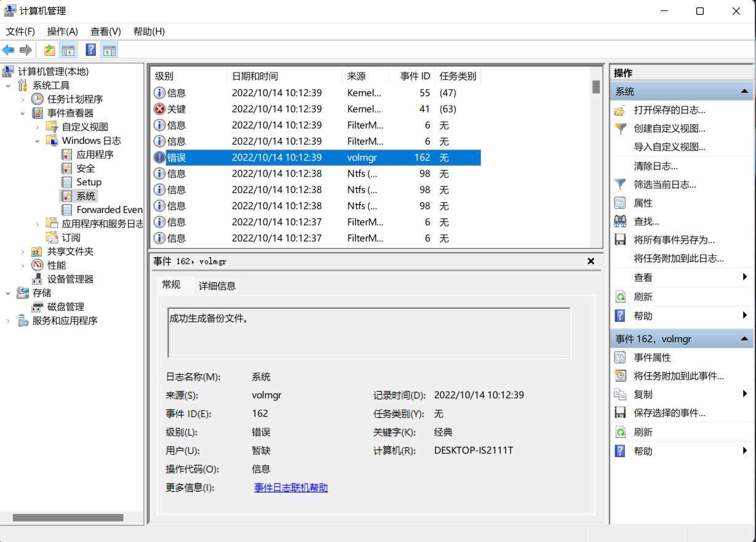Viewport: 756px width, 542px height.
Task: Toggle the console tree toolbar icon
Action: (68, 50)
